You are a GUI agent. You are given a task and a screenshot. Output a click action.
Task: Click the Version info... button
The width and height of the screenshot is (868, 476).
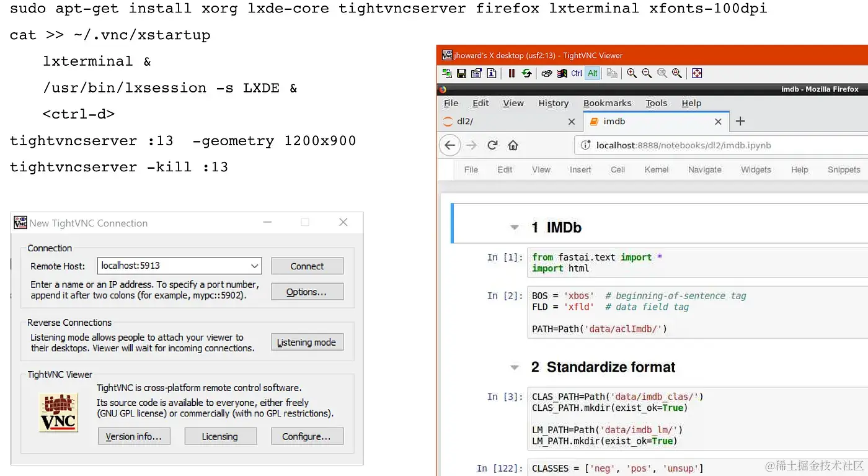[133, 436]
